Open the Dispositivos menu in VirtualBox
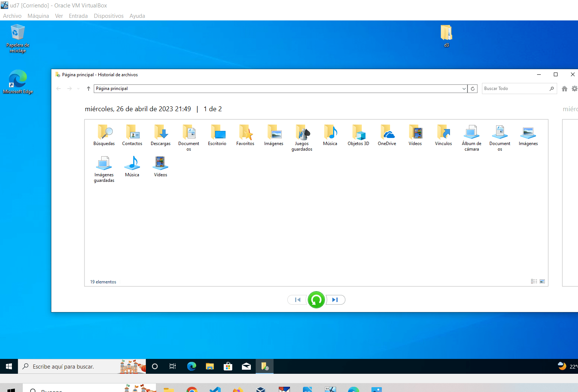Image resolution: width=578 pixels, height=392 pixels. [x=109, y=16]
